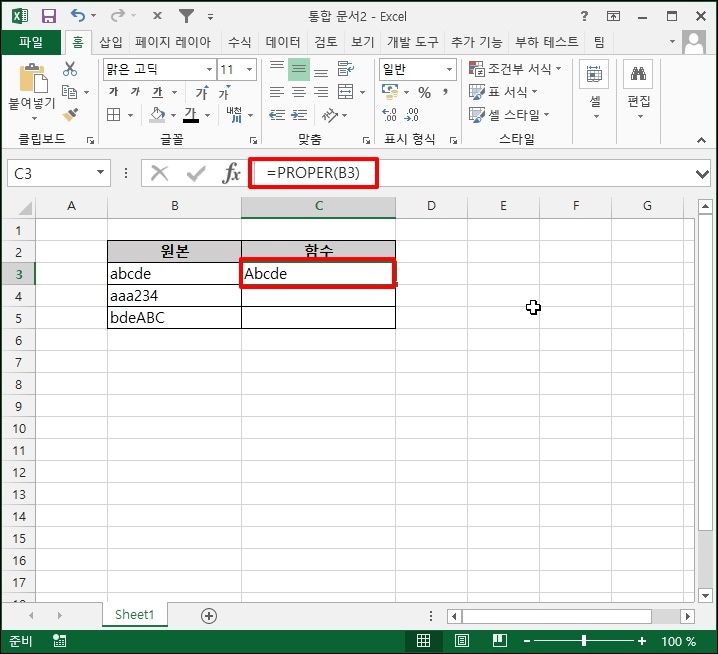Collapse the ribbon
Screen dimensions: 718x654
click(701, 140)
